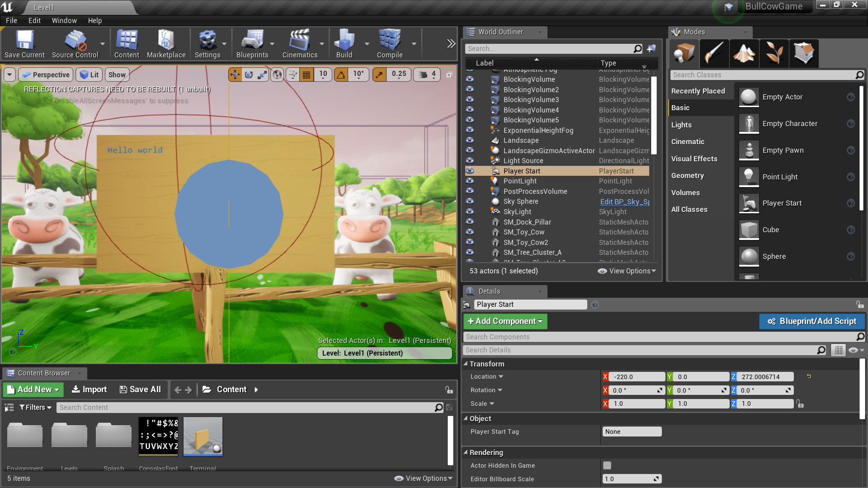Open the Window menu
The width and height of the screenshot is (868, 488).
[64, 20]
